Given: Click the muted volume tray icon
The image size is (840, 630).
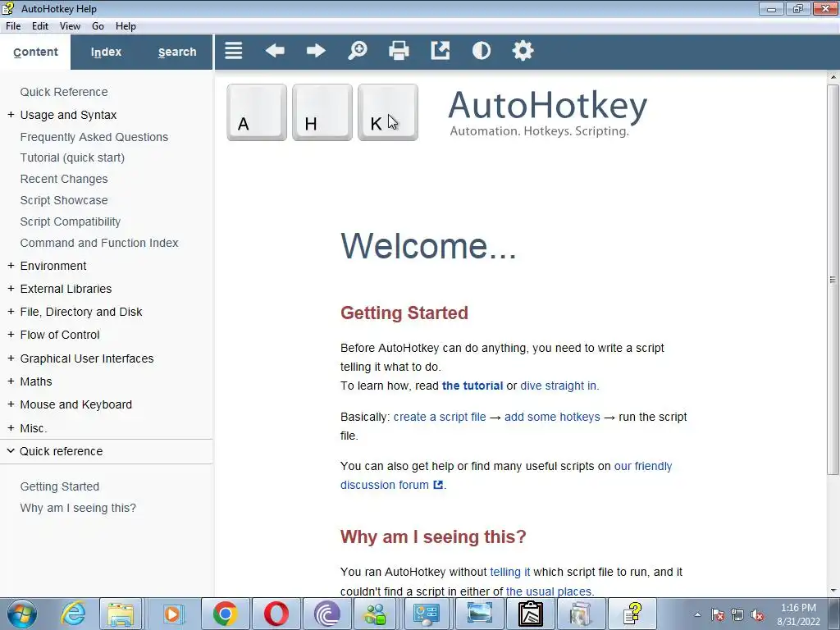Looking at the screenshot, I should [x=757, y=615].
